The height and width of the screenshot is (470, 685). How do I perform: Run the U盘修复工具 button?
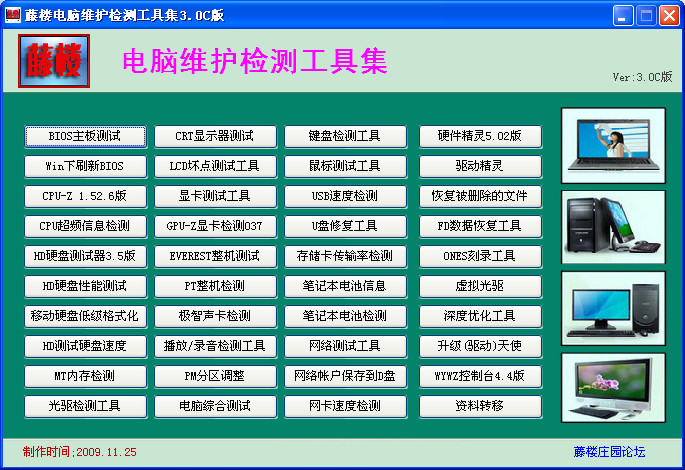click(345, 226)
